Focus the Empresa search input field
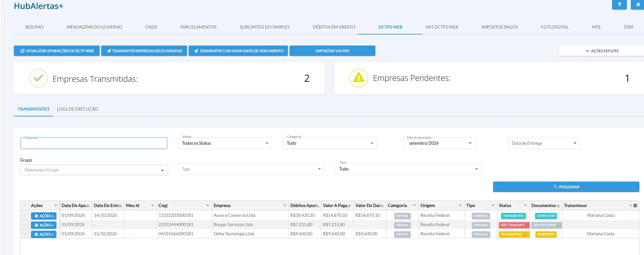 [x=94, y=143]
